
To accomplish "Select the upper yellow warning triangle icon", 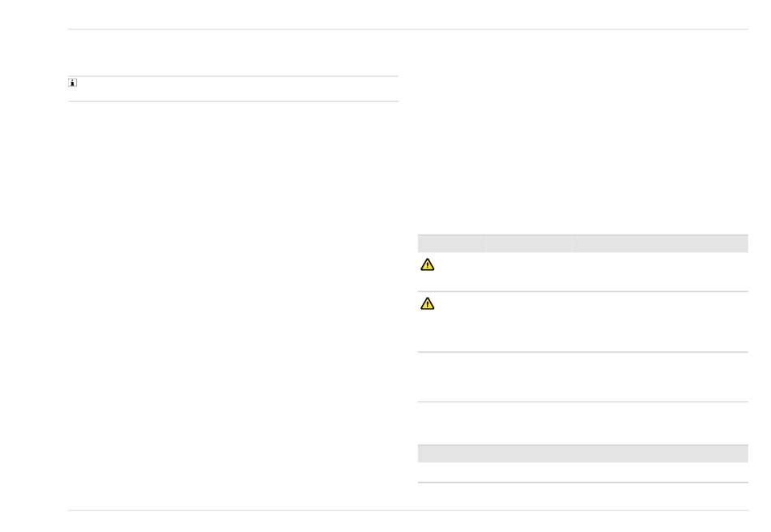I will coord(427,264).
